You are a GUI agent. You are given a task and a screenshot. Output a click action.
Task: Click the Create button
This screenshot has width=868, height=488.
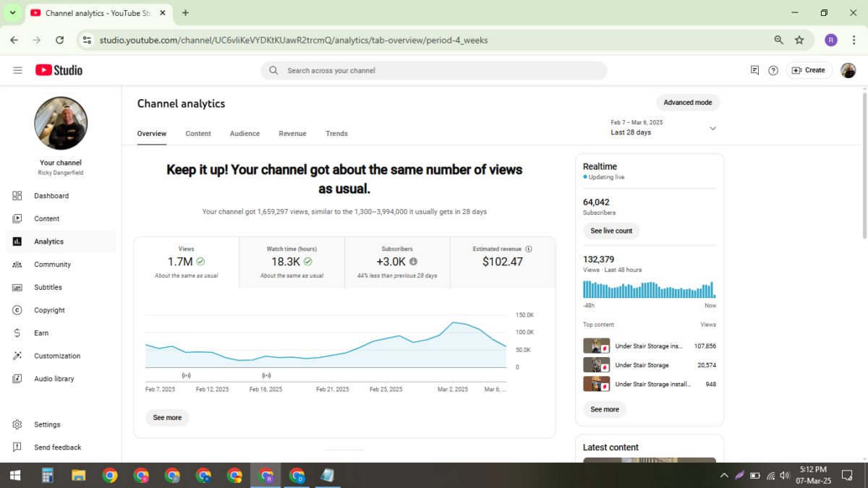pyautogui.click(x=809, y=70)
